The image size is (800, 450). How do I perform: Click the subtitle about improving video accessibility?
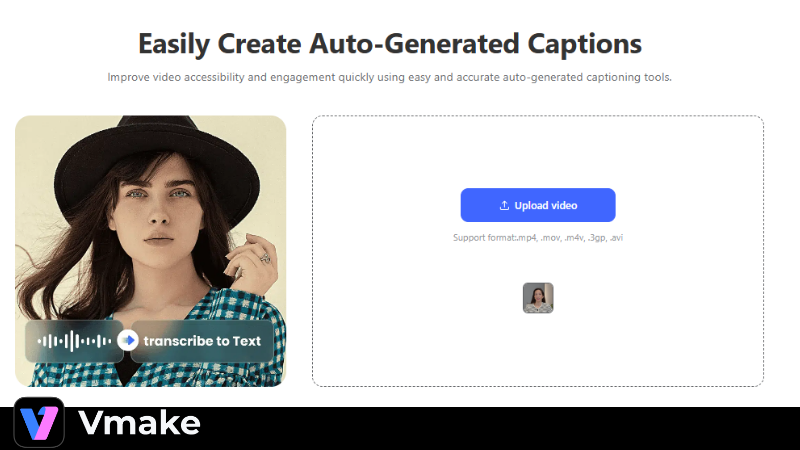pyautogui.click(x=389, y=77)
